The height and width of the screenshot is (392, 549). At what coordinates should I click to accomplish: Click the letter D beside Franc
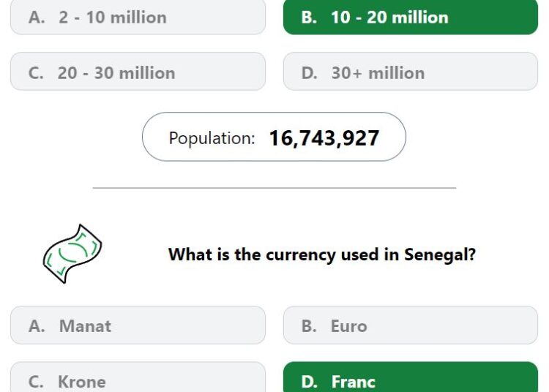pyautogui.click(x=310, y=382)
